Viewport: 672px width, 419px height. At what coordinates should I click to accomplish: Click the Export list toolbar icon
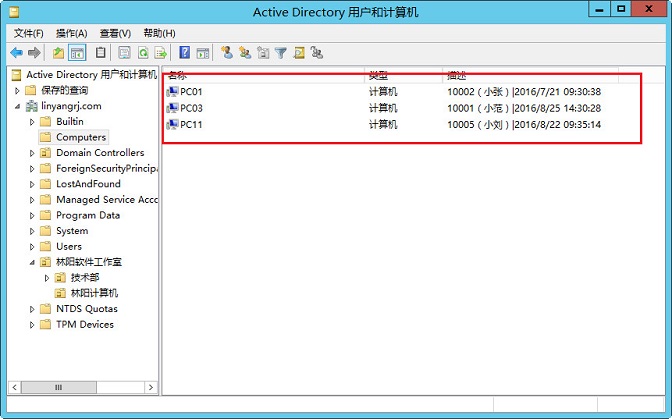[x=160, y=52]
